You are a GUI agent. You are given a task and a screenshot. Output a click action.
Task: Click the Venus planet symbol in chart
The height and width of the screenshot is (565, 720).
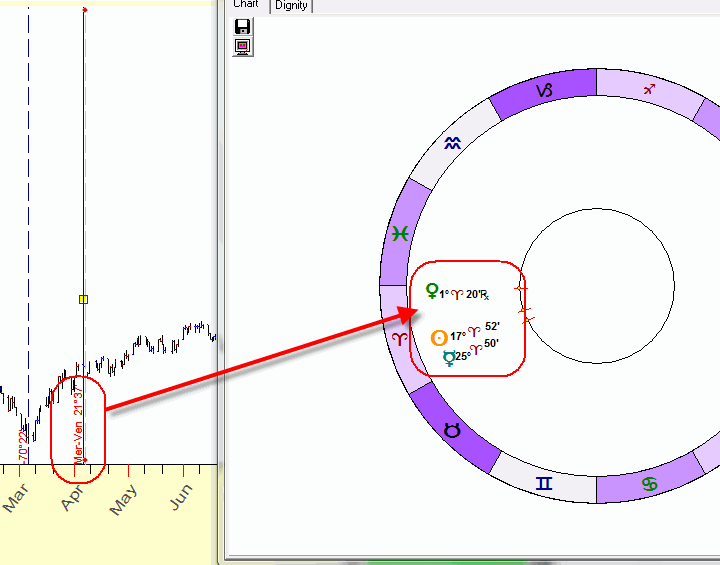432,292
